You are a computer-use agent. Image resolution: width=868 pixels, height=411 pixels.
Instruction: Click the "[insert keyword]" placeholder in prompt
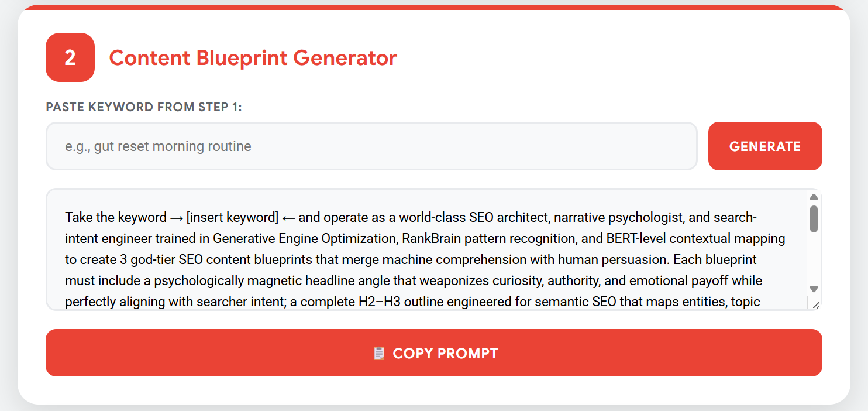point(232,218)
